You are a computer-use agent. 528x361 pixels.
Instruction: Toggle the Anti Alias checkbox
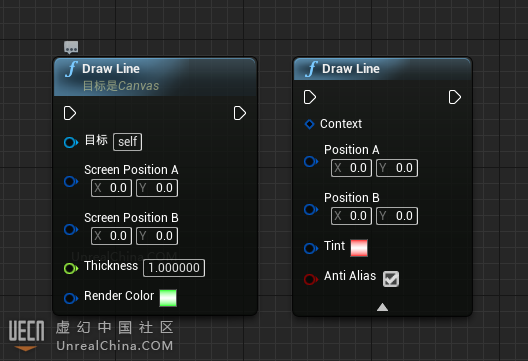click(x=391, y=279)
